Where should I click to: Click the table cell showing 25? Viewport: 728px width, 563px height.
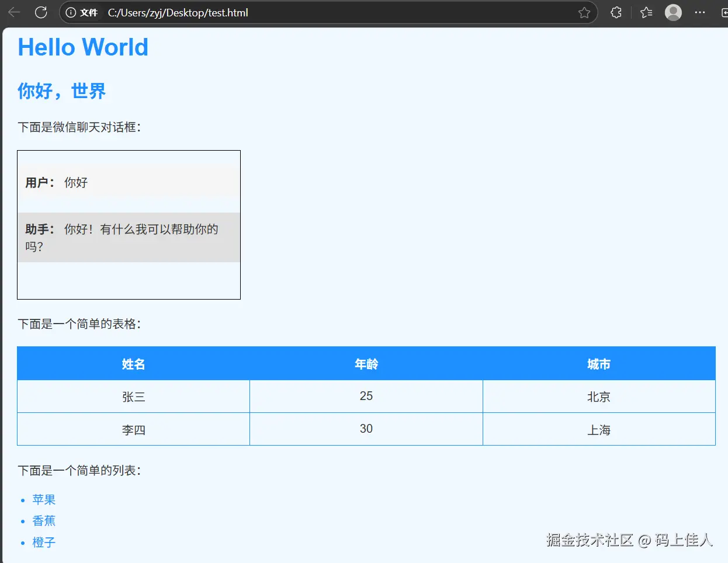[366, 397]
